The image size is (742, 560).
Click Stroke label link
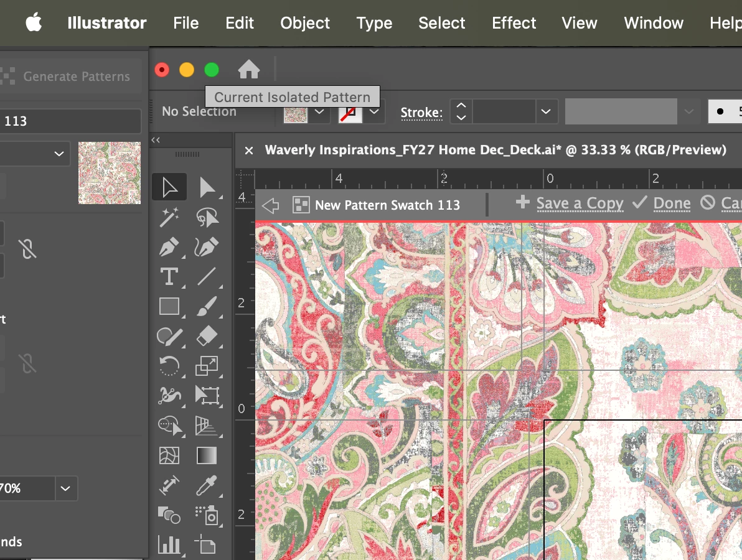tap(421, 113)
